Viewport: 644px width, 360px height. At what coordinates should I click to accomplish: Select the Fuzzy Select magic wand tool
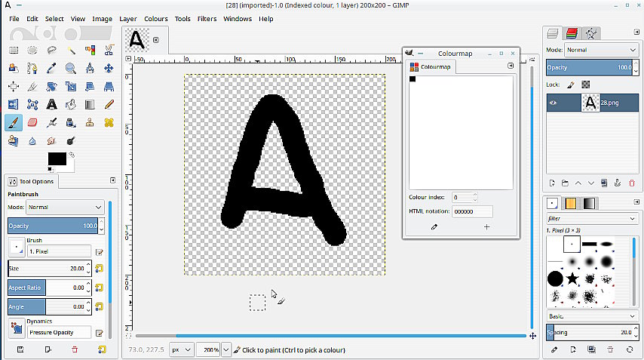tap(71, 50)
